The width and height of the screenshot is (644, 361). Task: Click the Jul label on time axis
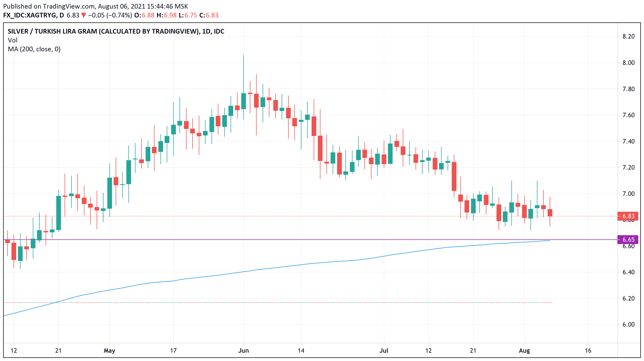[x=384, y=351]
